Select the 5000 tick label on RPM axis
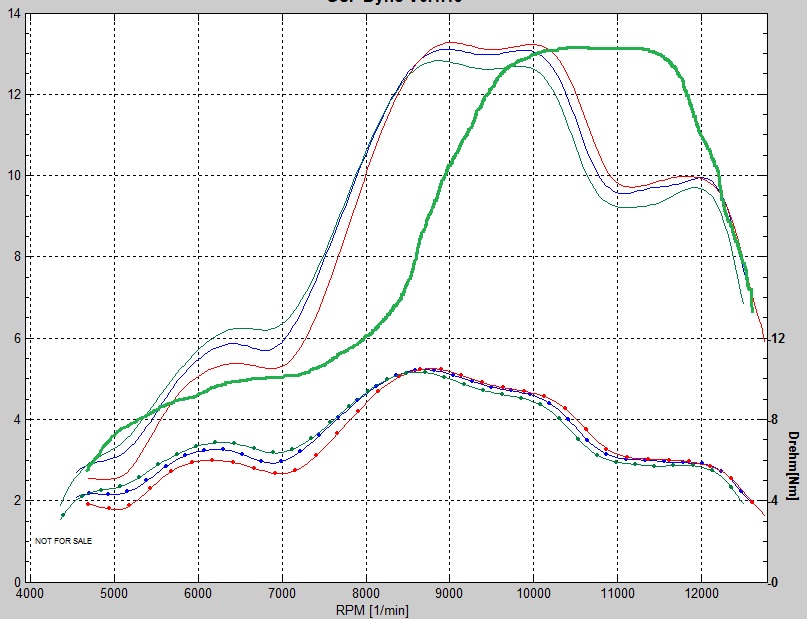 pos(114,592)
